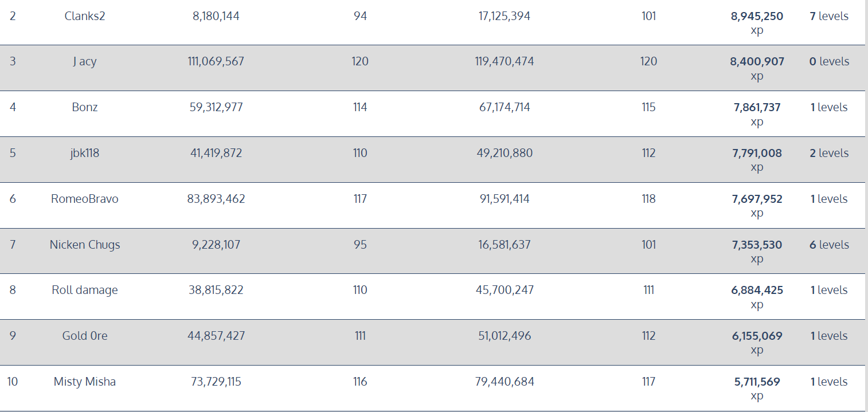Image resolution: width=868 pixels, height=412 pixels.
Task: Select Nicken Chugs' 6 levels cell
Action: [828, 245]
